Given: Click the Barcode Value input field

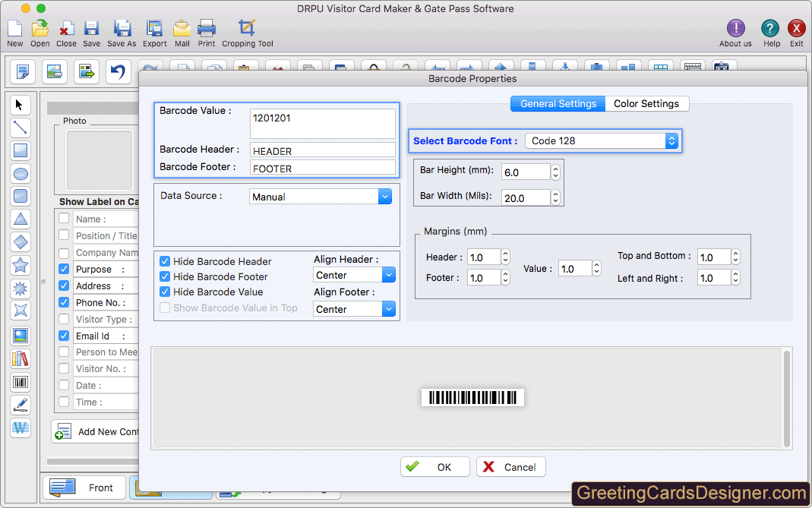Looking at the screenshot, I should [x=323, y=123].
